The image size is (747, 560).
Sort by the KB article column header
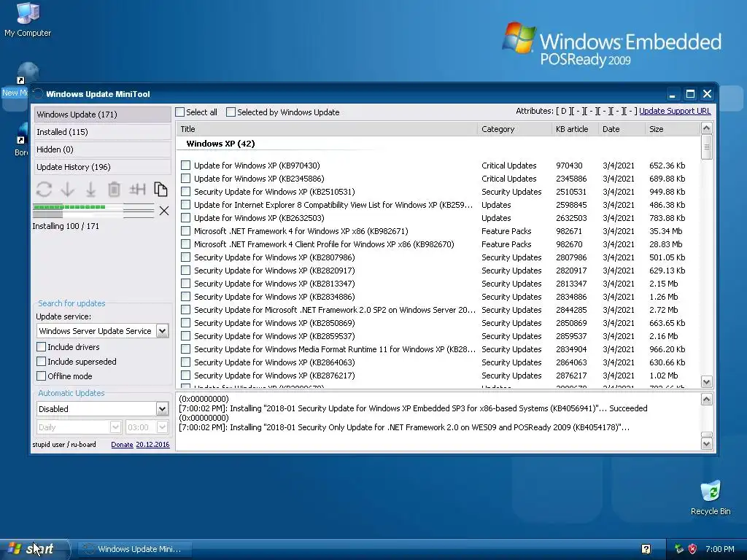pyautogui.click(x=575, y=129)
